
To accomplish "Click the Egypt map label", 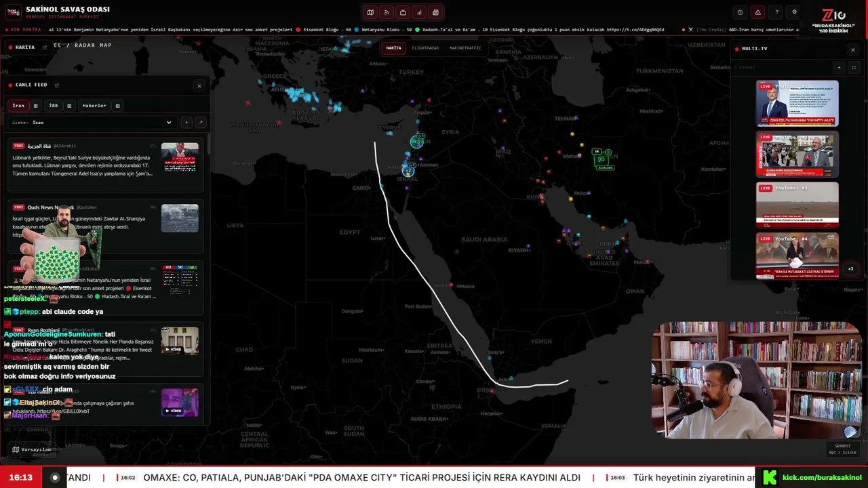I will point(350,232).
